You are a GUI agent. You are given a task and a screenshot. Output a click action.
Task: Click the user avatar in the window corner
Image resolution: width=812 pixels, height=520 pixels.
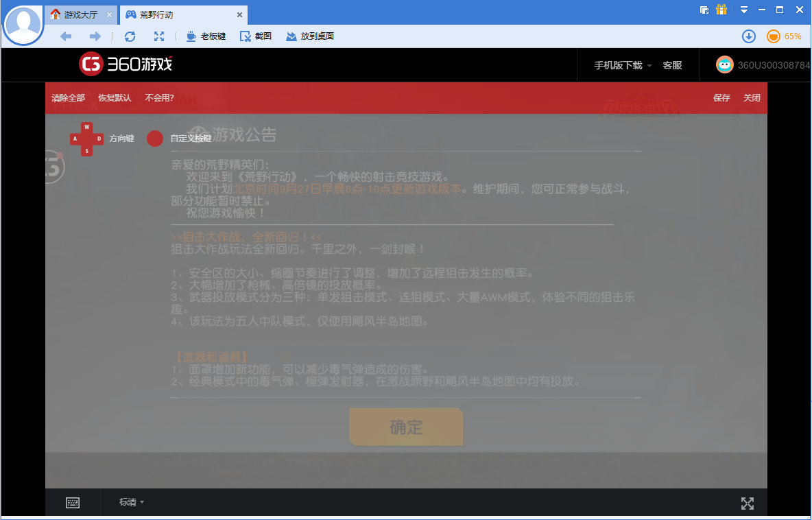(23, 24)
